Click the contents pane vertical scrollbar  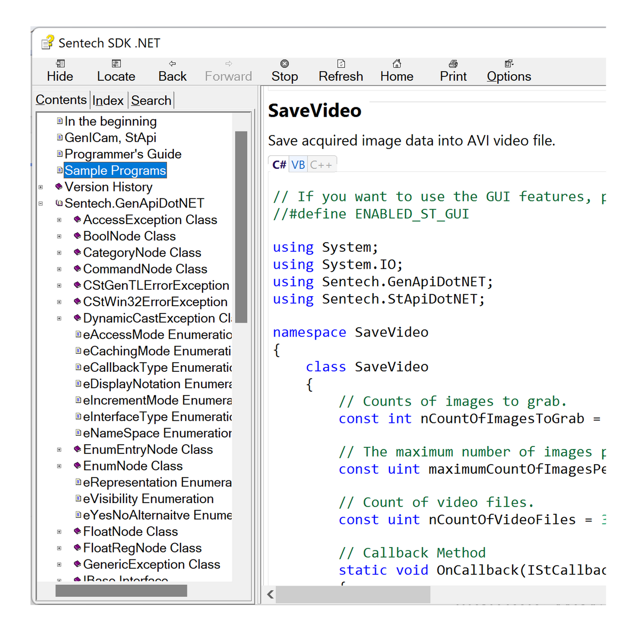pyautogui.click(x=241, y=227)
